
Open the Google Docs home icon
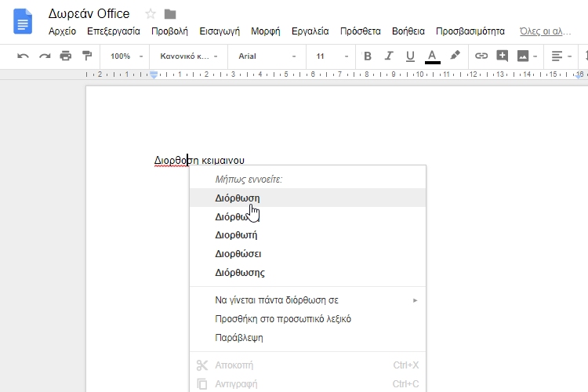[x=23, y=21]
